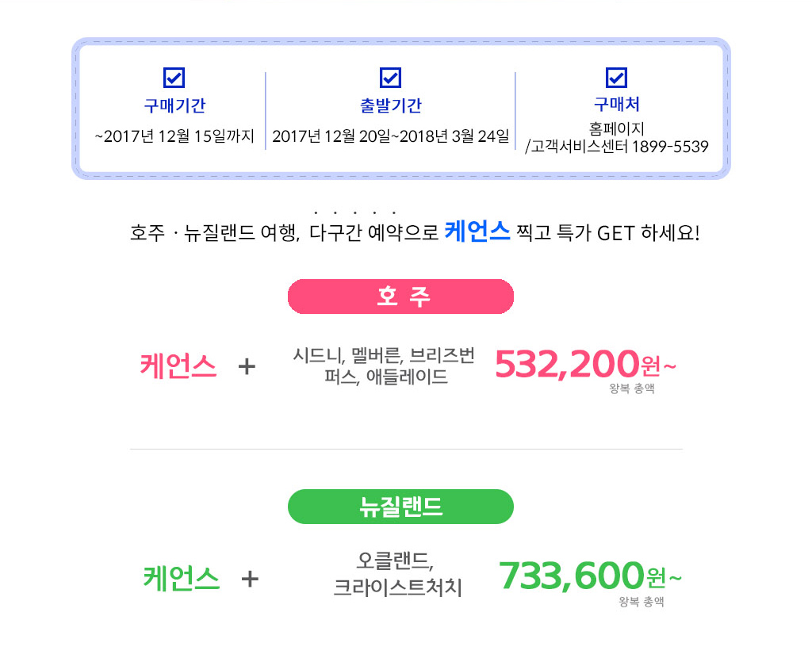
Task: Click the pink 케언스 label
Action: [178, 366]
